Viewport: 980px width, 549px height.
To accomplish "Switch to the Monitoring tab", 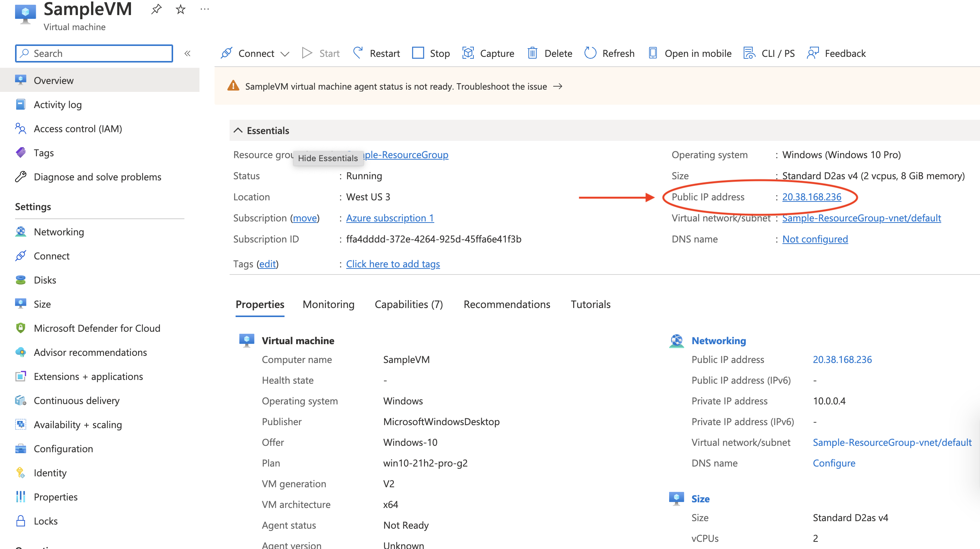I will pos(328,304).
